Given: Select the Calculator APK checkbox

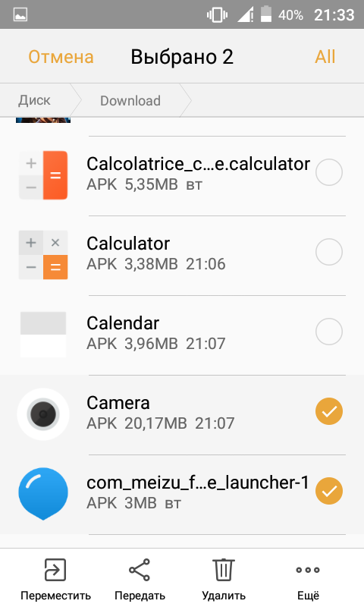Looking at the screenshot, I should pos(329,252).
